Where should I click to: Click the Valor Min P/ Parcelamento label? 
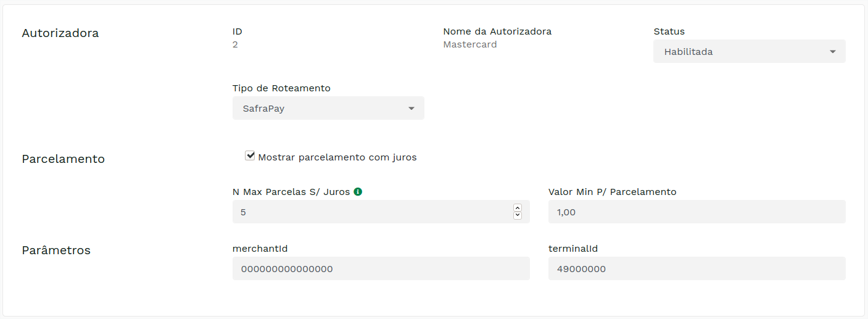[x=612, y=192]
